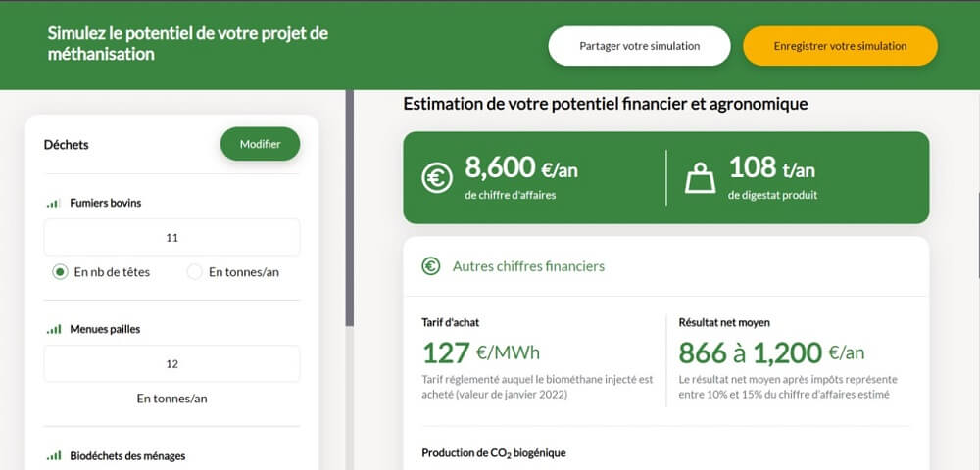Click the 8,600 €/an revenue figure
This screenshot has height=470, width=980.
520,166
